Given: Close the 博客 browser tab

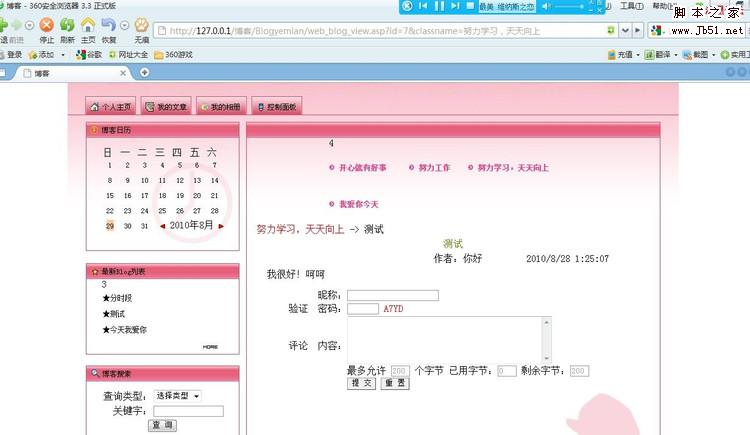Looking at the screenshot, I should (x=123, y=73).
